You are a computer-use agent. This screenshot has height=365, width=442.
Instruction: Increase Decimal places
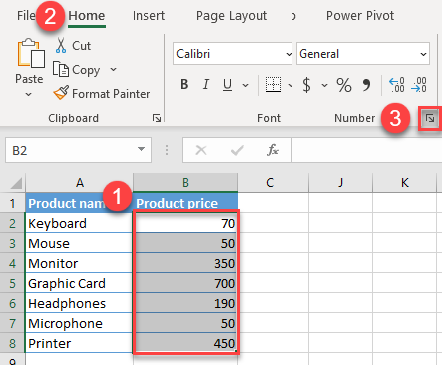pyautogui.click(x=397, y=85)
